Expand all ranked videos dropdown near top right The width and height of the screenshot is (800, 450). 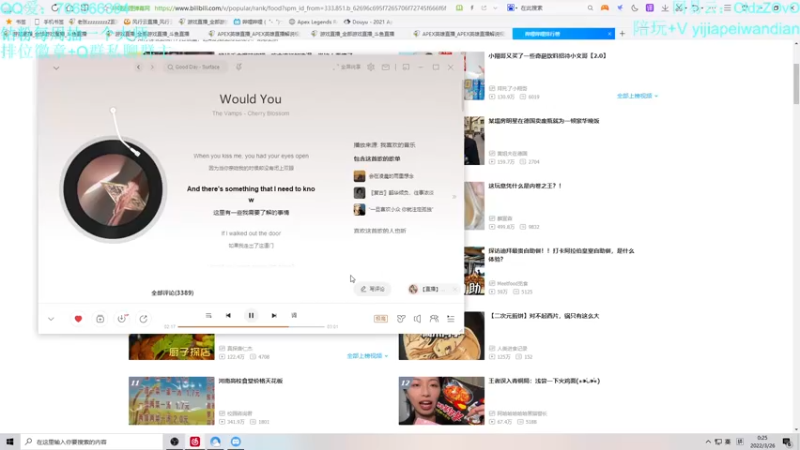click(x=637, y=96)
